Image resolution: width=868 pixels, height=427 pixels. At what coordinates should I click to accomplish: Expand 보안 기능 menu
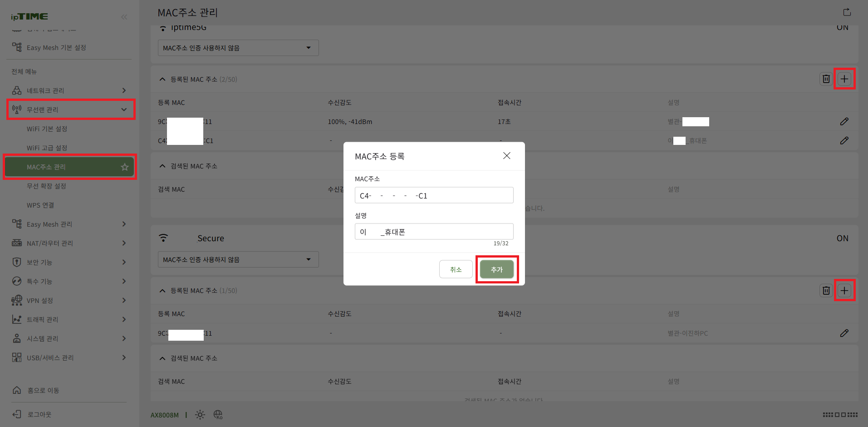point(69,262)
